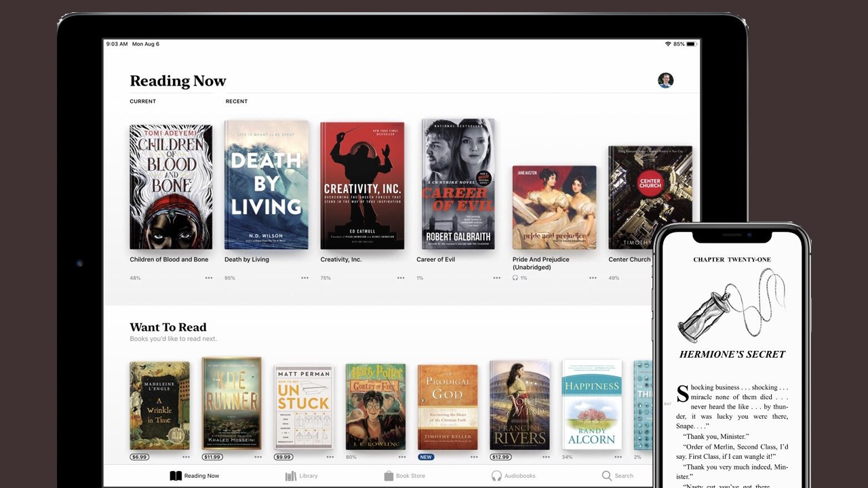The image size is (868, 488).
Task: Tap the NEW badge under The Prodigal God
Action: (426, 457)
